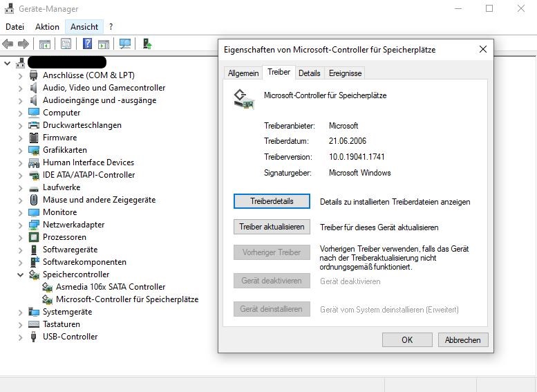Image resolution: width=537 pixels, height=392 pixels.
Task: Select Microsoft-Controller für Speicherplätze tree item
Action: (x=127, y=299)
